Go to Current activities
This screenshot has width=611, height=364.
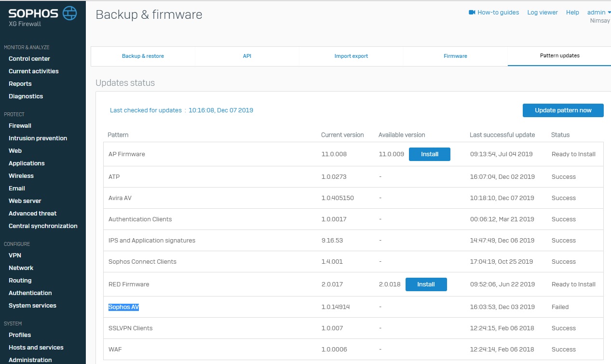click(34, 71)
